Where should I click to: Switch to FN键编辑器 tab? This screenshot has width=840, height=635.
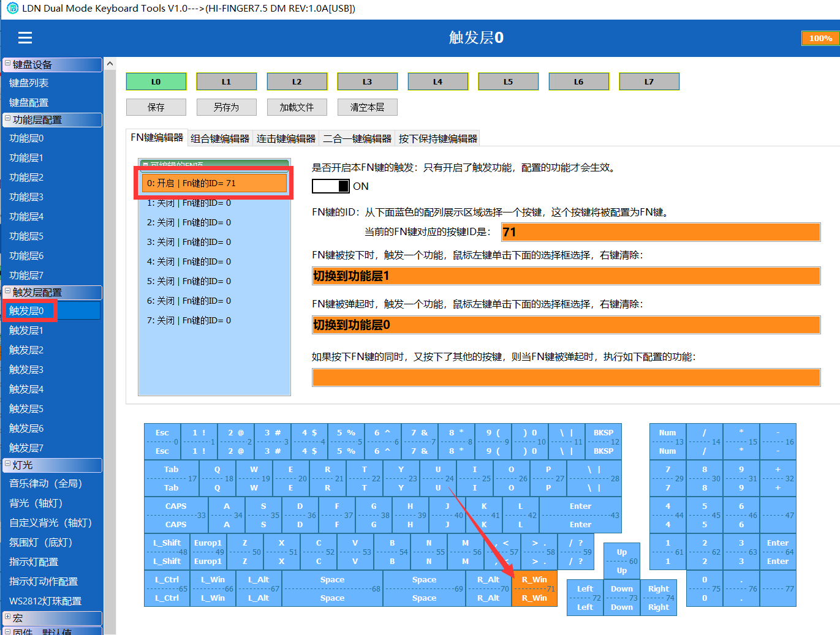[157, 138]
